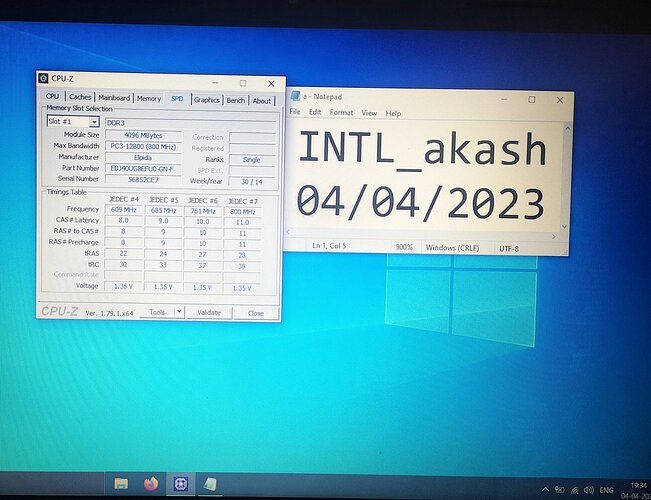The width and height of the screenshot is (651, 500).
Task: Expand the Tools dropdown arrow in CPU-Z
Action: tap(179, 312)
